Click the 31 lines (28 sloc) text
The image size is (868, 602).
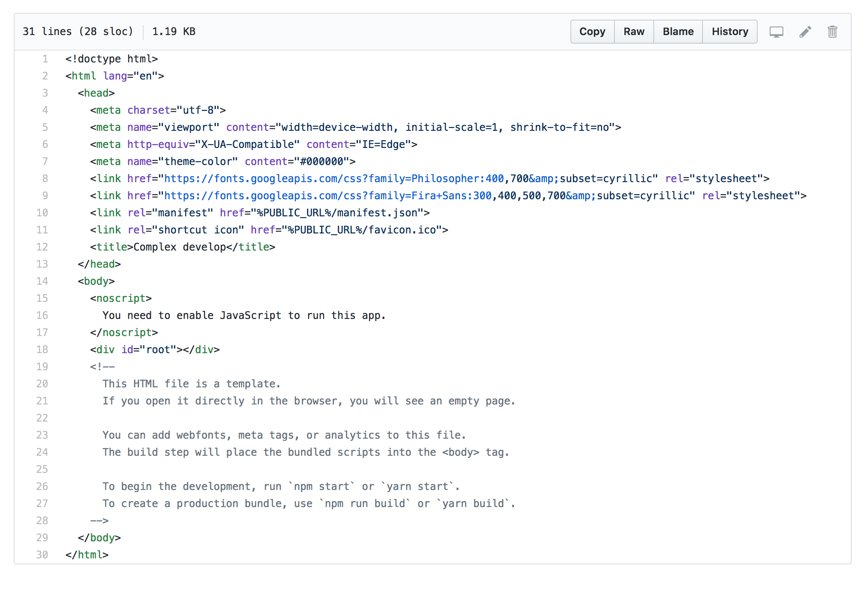[x=78, y=32]
